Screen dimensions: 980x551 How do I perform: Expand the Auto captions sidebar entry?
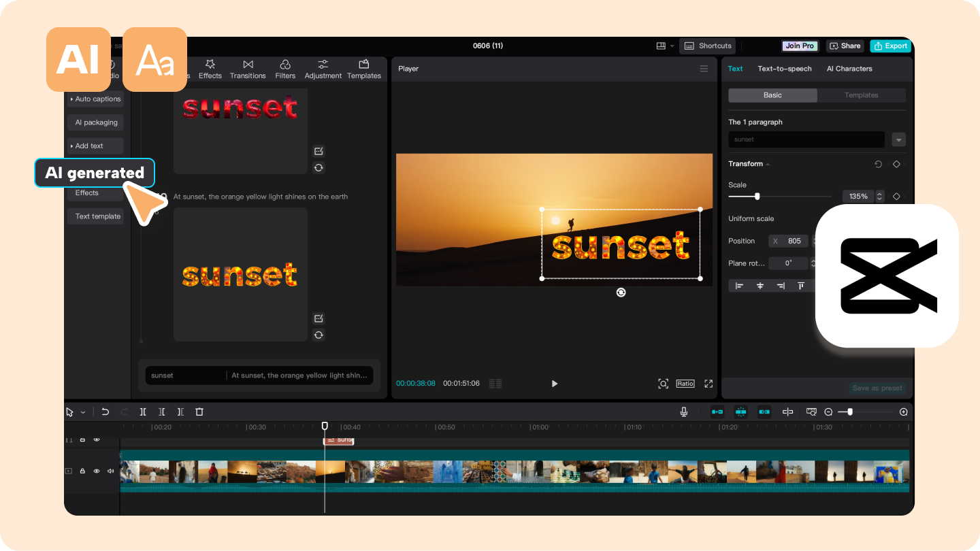[x=95, y=99]
